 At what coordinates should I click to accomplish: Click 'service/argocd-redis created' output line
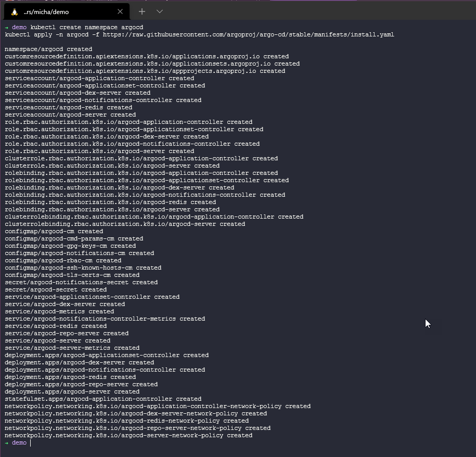pos(56,326)
